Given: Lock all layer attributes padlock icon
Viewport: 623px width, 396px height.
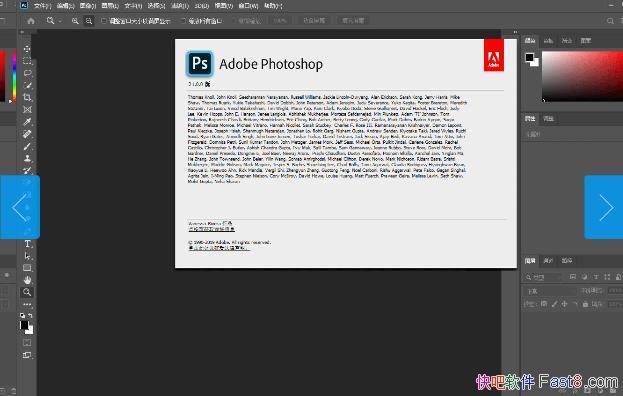Looking at the screenshot, I should tap(585, 304).
